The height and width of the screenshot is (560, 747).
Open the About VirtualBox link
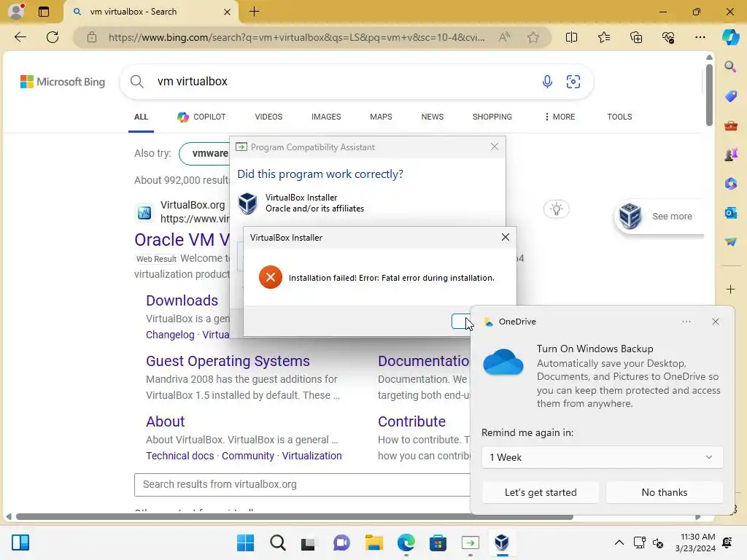pos(166,421)
